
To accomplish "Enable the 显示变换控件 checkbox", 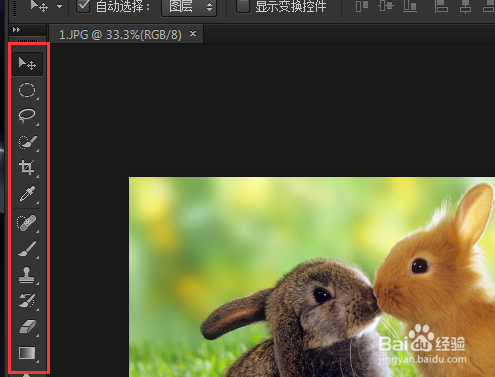I will 243,6.
